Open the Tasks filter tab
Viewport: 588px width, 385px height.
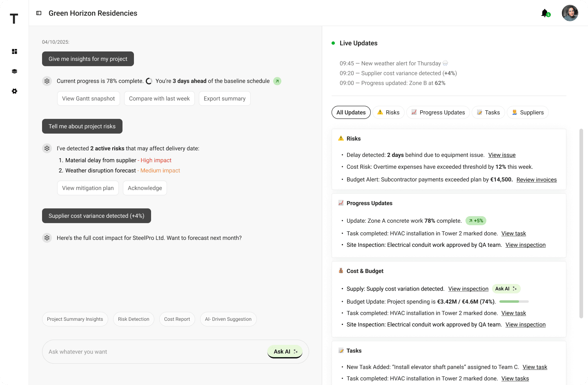tap(488, 112)
